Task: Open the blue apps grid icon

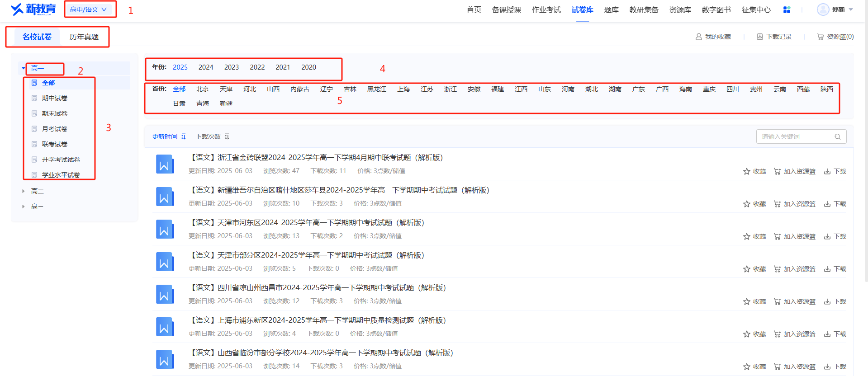Action: coord(787,9)
